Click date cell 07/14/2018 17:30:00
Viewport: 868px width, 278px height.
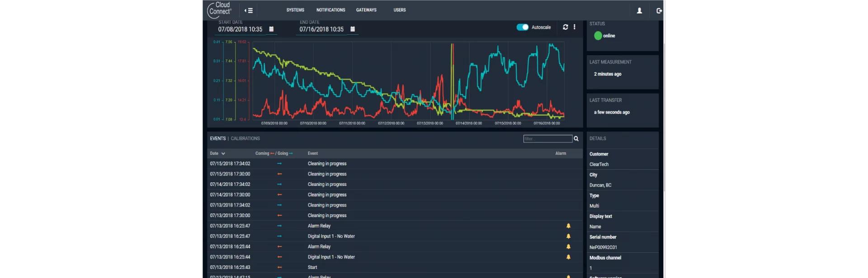230,195
